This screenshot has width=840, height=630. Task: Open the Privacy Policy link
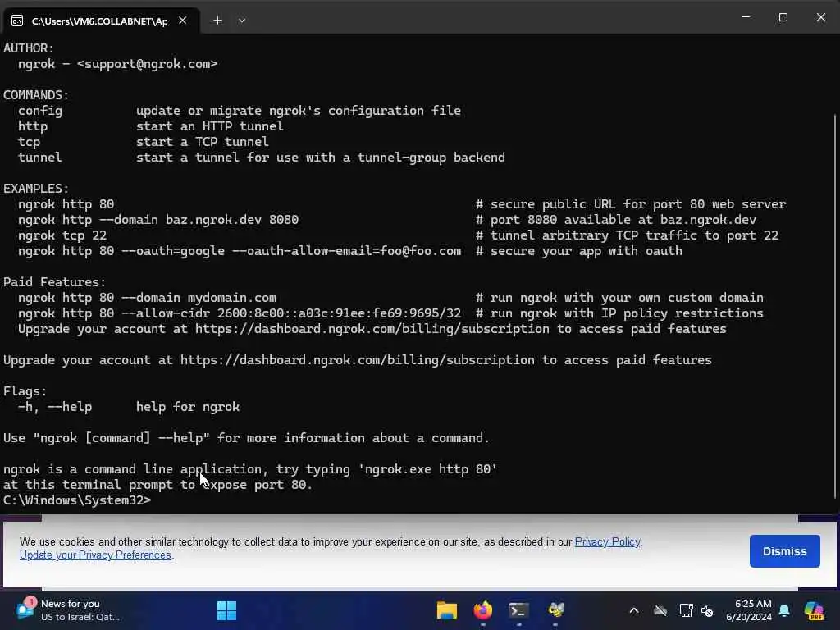click(608, 541)
